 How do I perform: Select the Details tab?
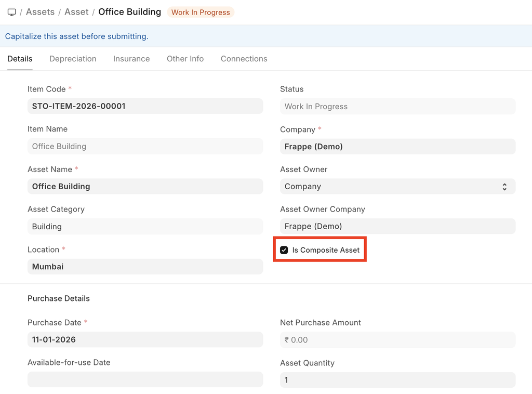(x=20, y=59)
